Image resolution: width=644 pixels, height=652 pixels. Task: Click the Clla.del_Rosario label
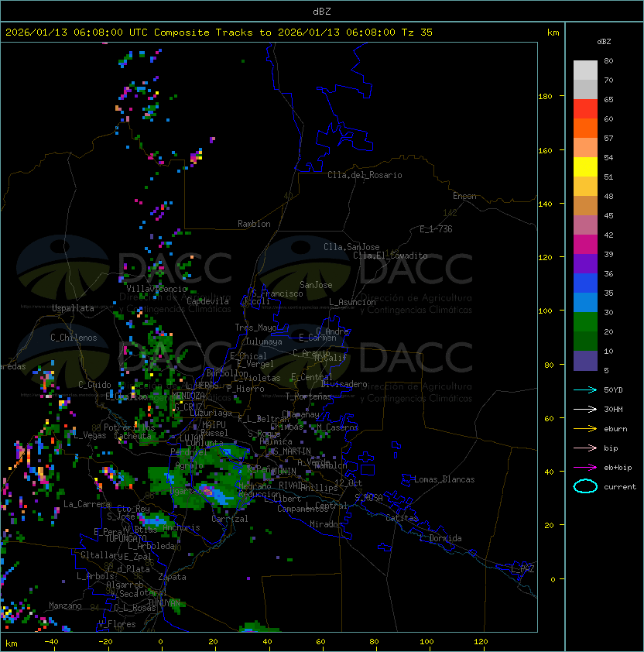coord(365,175)
